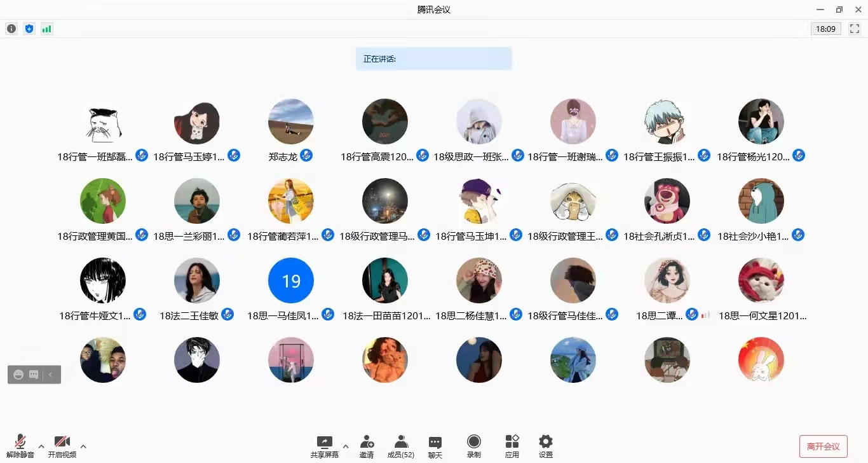The height and width of the screenshot is (463, 868).
Task: Expand video options arrow beside 开启视频
Action: 83,446
